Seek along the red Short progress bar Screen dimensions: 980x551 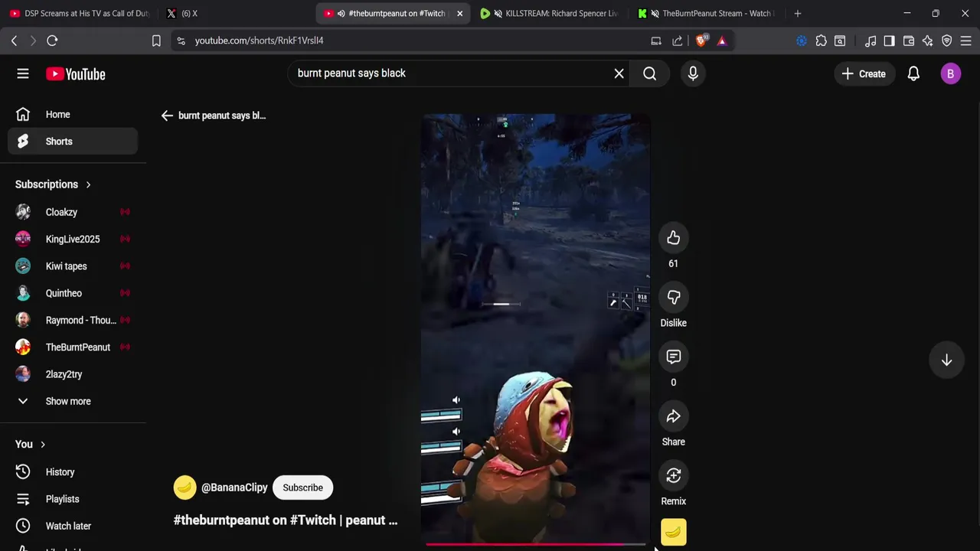535,545
